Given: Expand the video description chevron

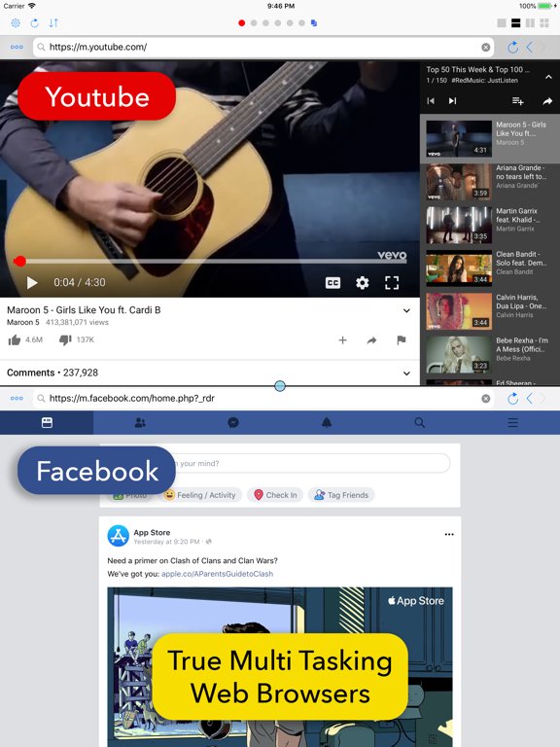Looking at the screenshot, I should pos(406,310).
